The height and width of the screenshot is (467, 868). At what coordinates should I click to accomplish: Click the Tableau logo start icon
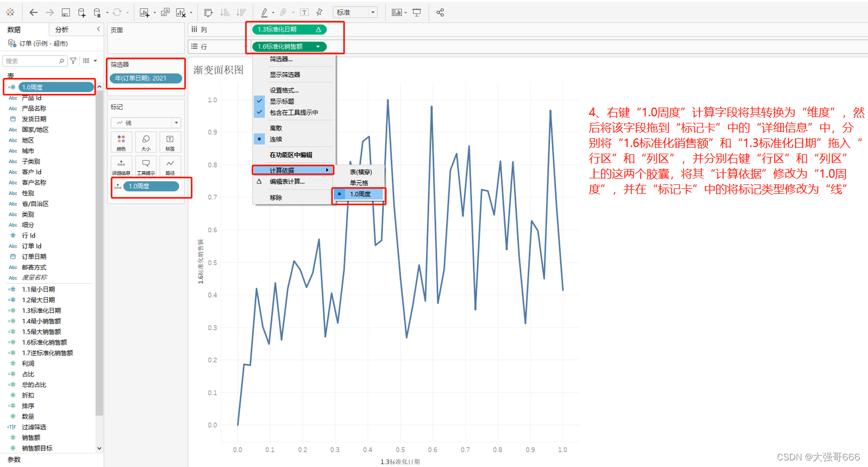click(10, 12)
